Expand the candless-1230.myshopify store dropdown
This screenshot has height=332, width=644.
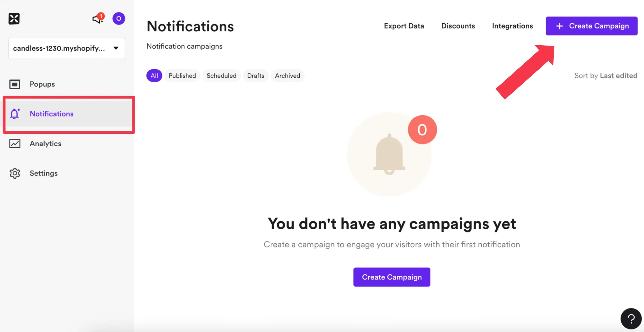pyautogui.click(x=67, y=48)
